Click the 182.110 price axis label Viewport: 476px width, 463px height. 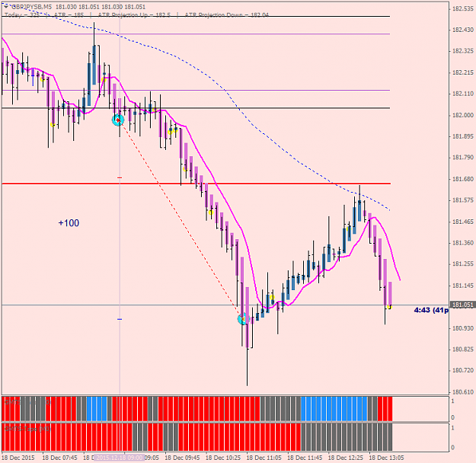coord(463,94)
